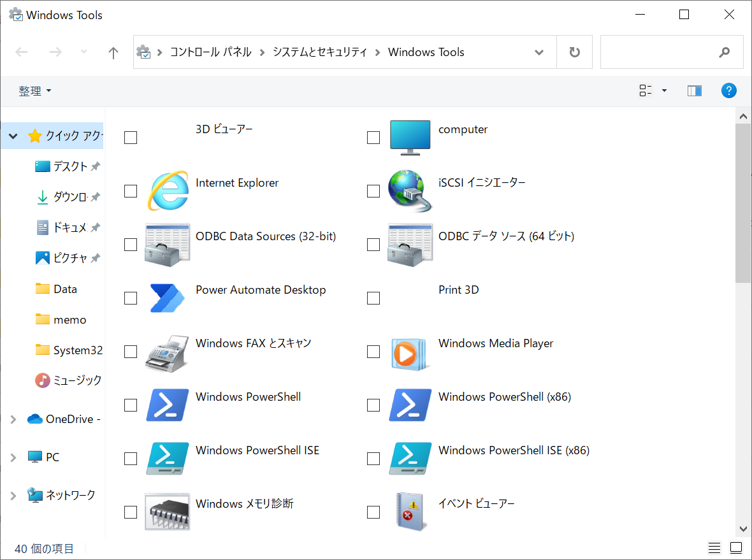Select the Print 3D label

[x=458, y=290]
